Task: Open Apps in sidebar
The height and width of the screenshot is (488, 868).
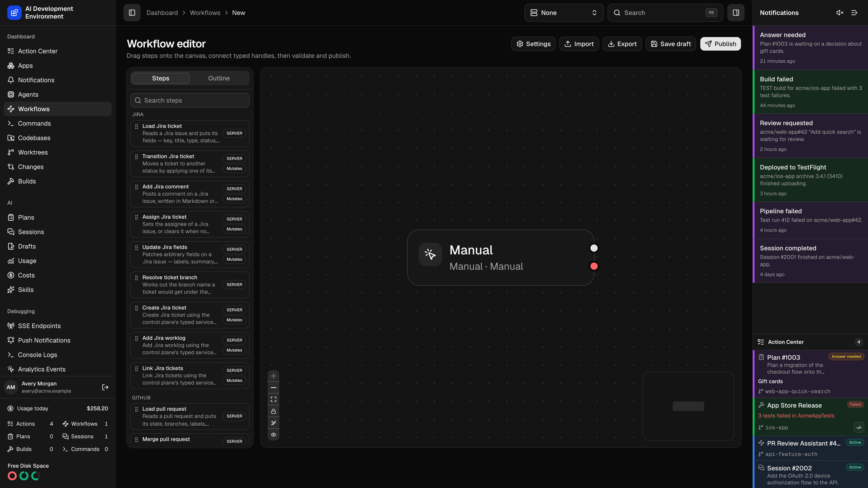Action: (x=58, y=66)
